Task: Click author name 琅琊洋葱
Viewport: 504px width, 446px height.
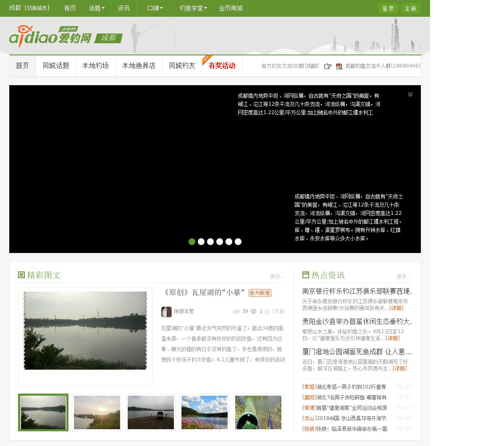Action: click(x=184, y=312)
